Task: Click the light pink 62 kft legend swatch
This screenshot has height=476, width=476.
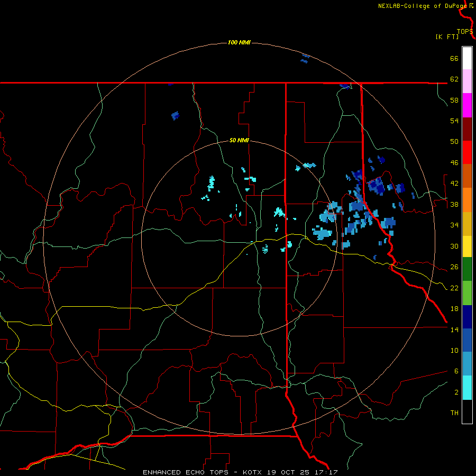Action: pyautogui.click(x=467, y=81)
